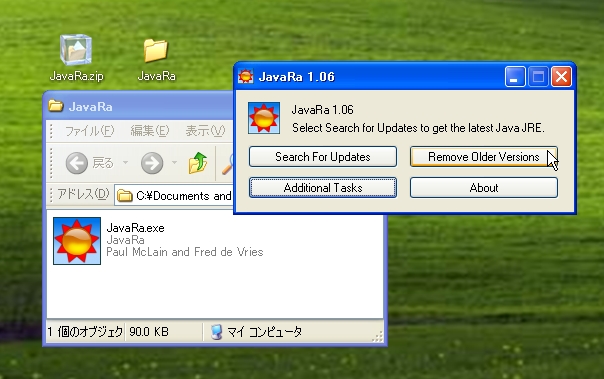Click the folder icon in Explorer title bar
The image size is (604, 379).
point(56,106)
